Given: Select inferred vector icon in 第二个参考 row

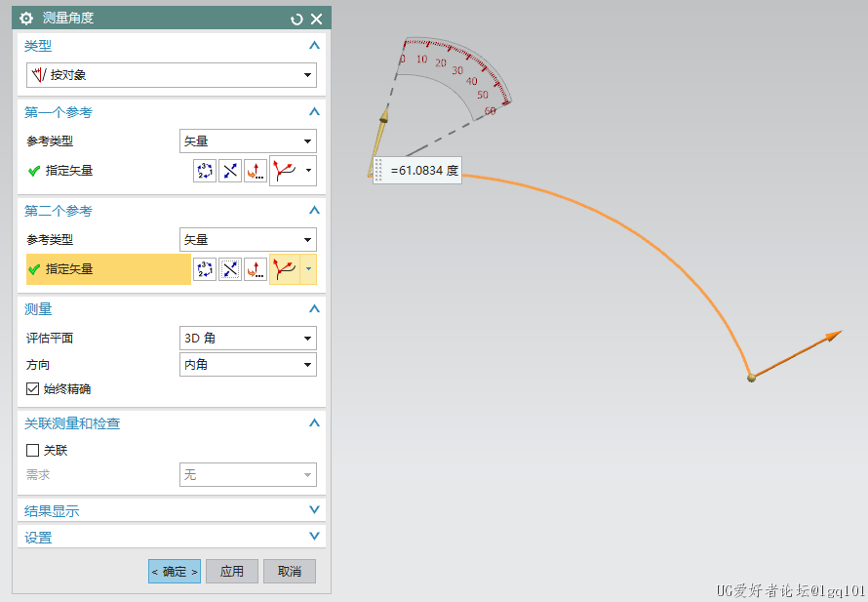Looking at the screenshot, I should click(285, 269).
